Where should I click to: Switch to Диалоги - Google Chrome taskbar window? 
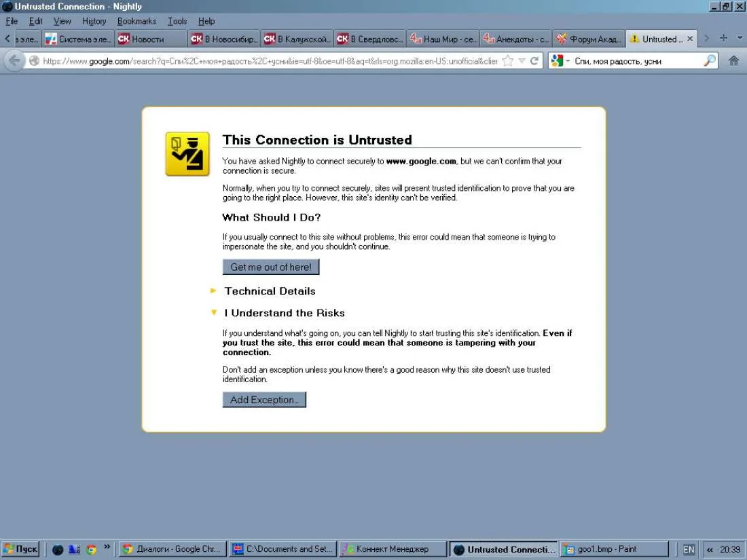172,549
